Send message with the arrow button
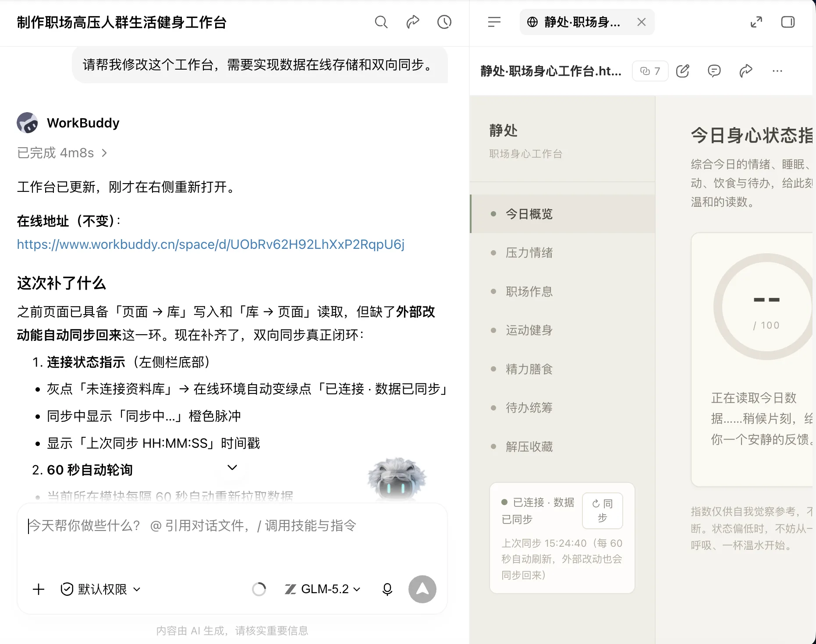 point(422,589)
